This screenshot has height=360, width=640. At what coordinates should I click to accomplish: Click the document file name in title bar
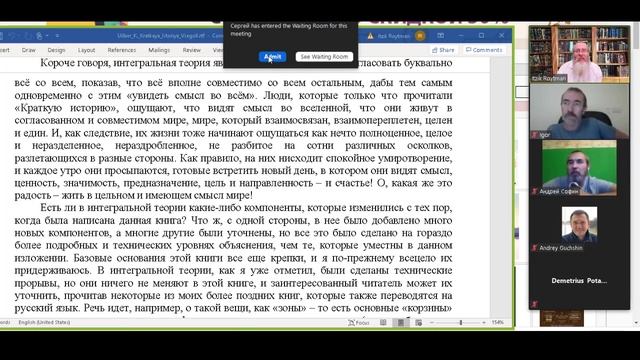pos(160,36)
